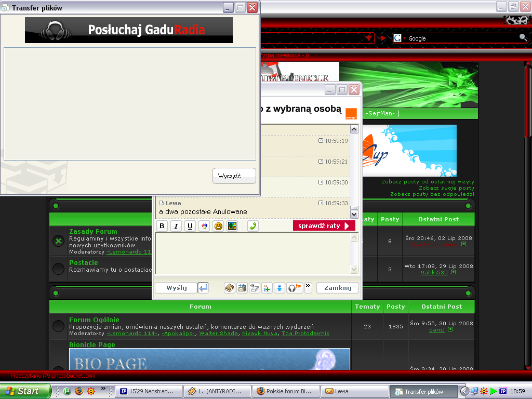
Task: Switch to ANTYRADI taskbar window
Action: tap(218, 392)
